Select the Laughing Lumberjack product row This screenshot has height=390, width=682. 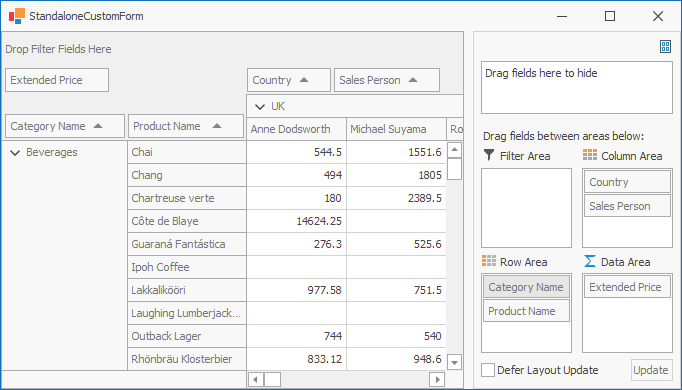coord(187,313)
